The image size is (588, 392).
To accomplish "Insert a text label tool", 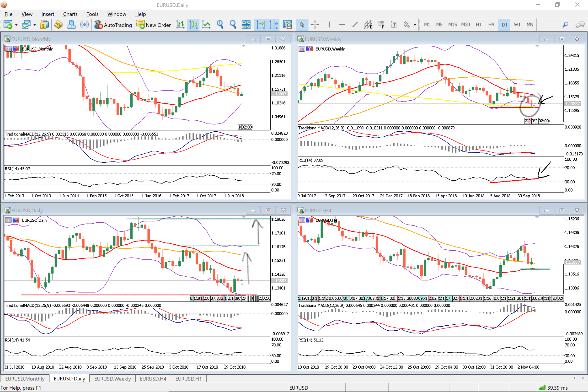I will (394, 25).
